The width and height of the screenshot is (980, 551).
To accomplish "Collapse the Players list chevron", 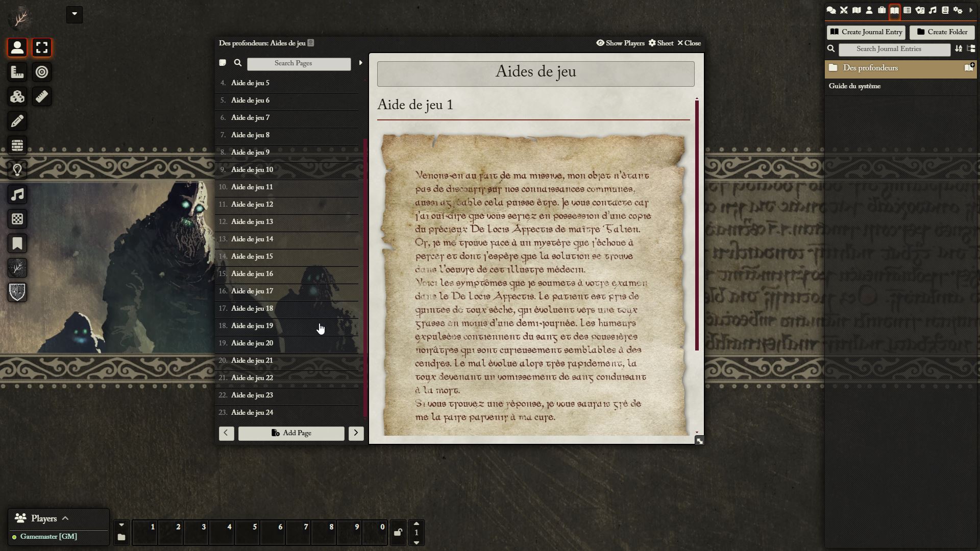I will [65, 518].
